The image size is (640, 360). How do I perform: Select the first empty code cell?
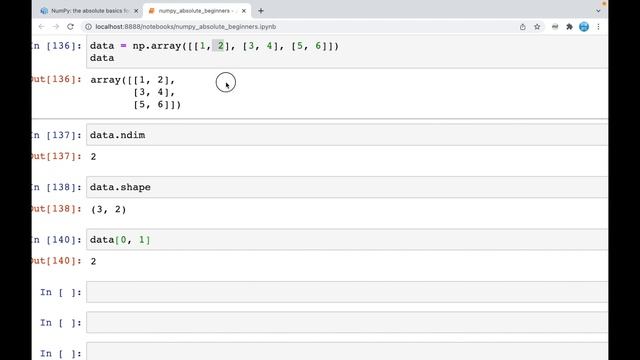(347, 292)
